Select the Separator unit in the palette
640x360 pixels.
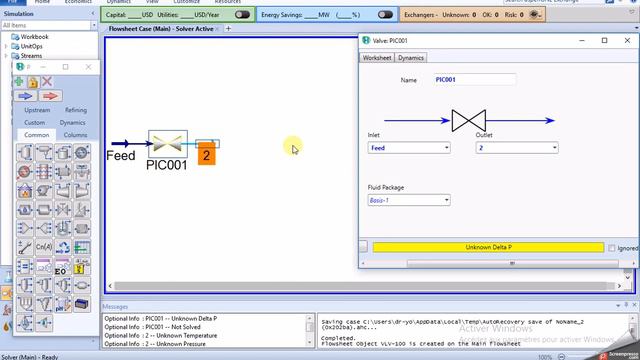tap(25, 153)
